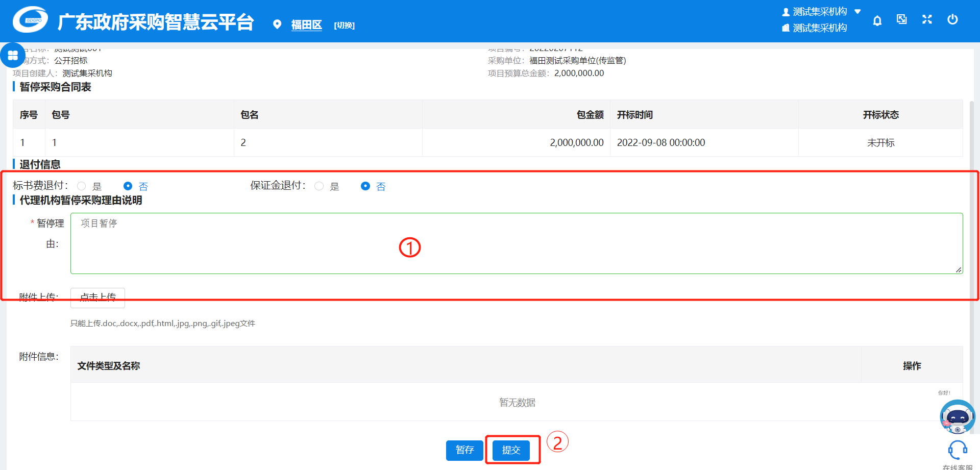980x470 pixels.
Task: Expand the 测试集采机构 user dropdown arrow
Action: pos(857,11)
